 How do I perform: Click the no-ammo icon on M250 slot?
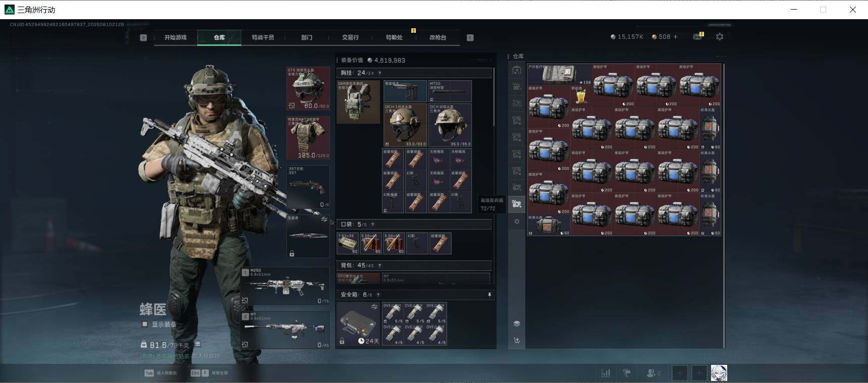(245, 301)
